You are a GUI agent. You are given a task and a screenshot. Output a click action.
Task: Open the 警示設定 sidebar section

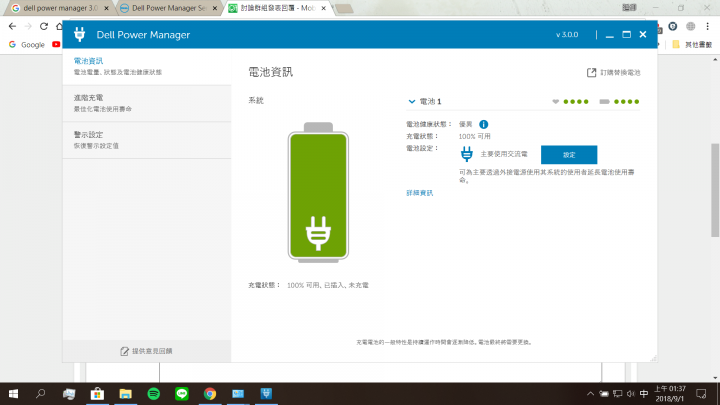click(147, 140)
